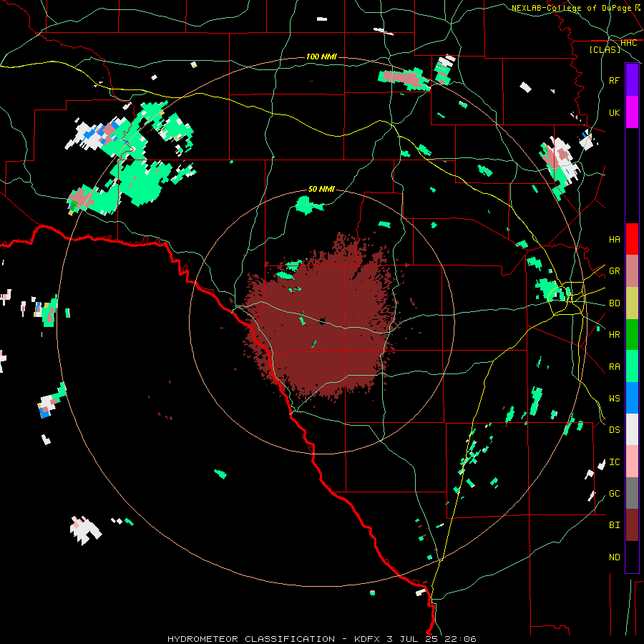Click the dark green HR legend swatch
The image size is (644, 644).
pos(632,335)
